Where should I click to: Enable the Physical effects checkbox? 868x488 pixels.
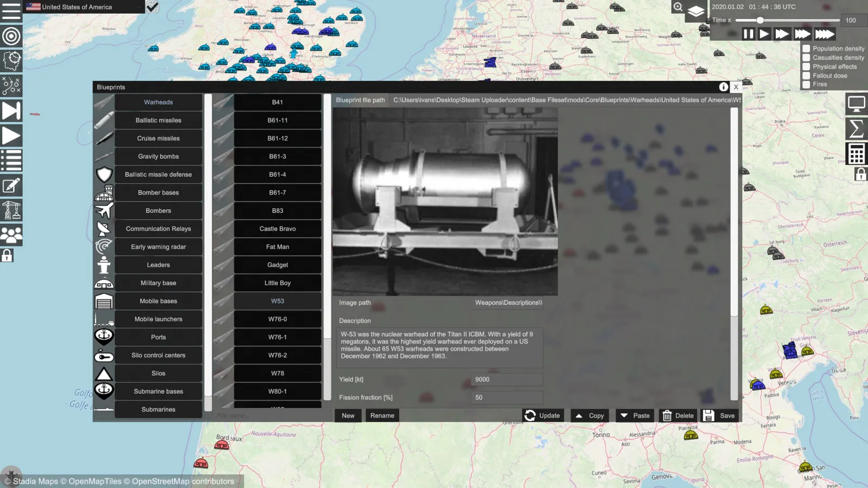coord(806,67)
